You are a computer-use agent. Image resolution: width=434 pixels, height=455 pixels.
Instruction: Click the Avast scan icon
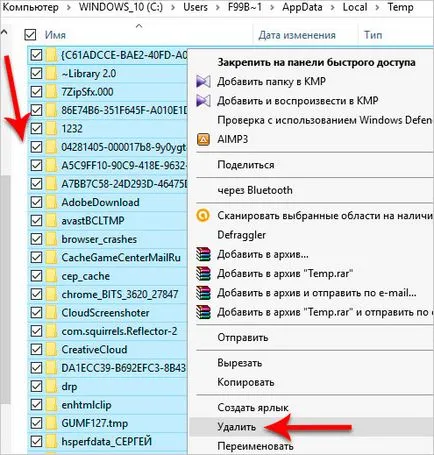[x=203, y=216]
